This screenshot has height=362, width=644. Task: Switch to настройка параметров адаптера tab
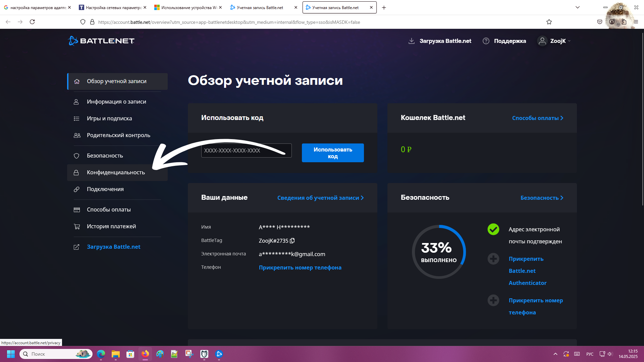pyautogui.click(x=38, y=7)
